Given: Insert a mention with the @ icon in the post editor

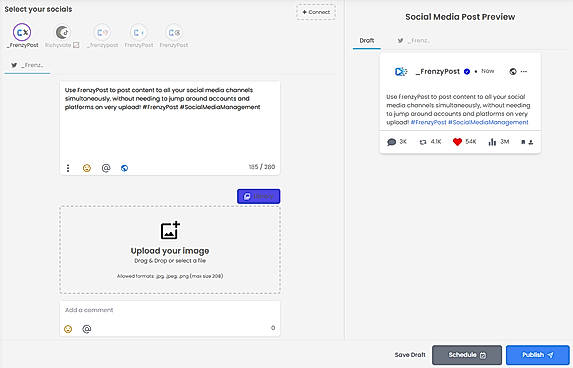Looking at the screenshot, I should [106, 168].
